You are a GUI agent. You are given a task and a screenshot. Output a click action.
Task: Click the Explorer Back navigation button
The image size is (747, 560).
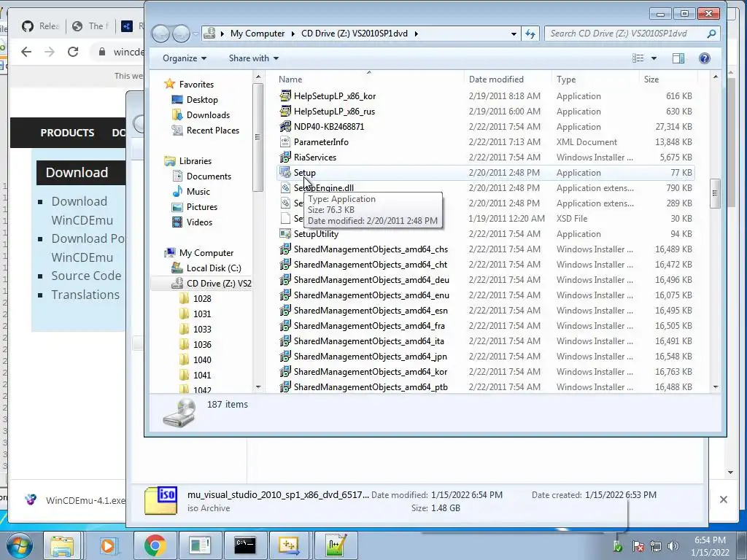click(x=161, y=34)
